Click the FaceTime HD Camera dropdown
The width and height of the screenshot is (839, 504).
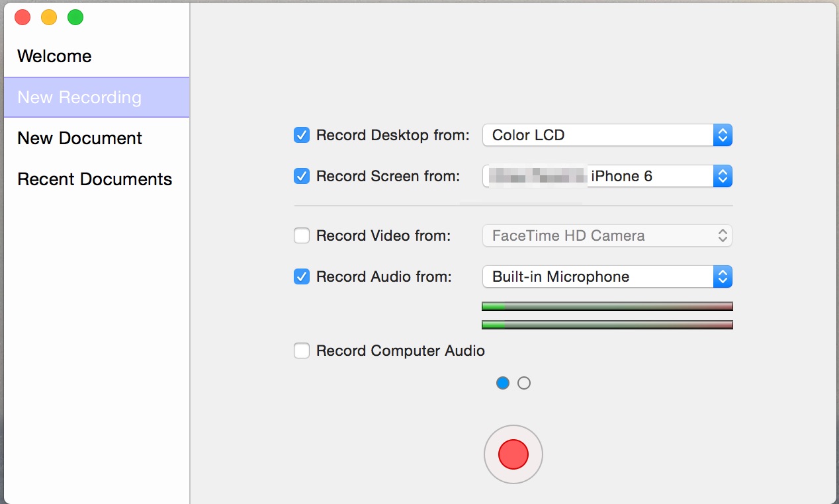[x=607, y=235]
